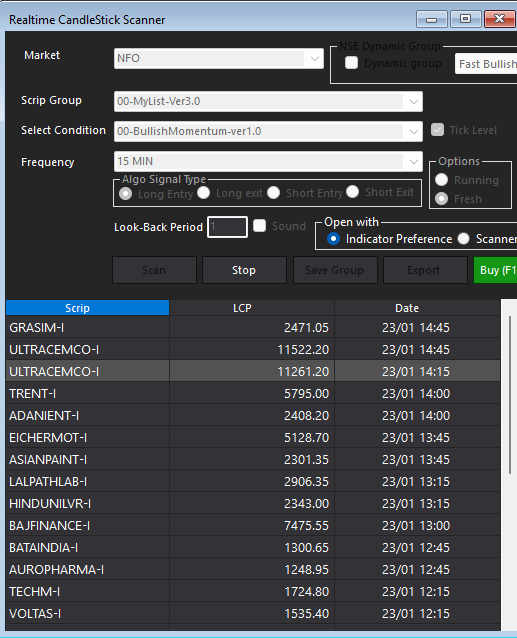Select the HINDUNILVR-I row
517x638 pixels.
click(x=253, y=503)
